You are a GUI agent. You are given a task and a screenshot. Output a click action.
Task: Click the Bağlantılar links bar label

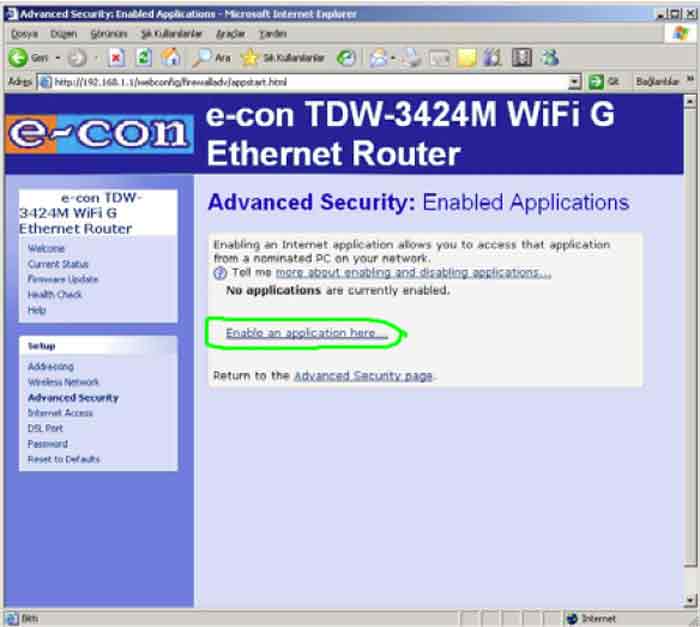pyautogui.click(x=658, y=82)
